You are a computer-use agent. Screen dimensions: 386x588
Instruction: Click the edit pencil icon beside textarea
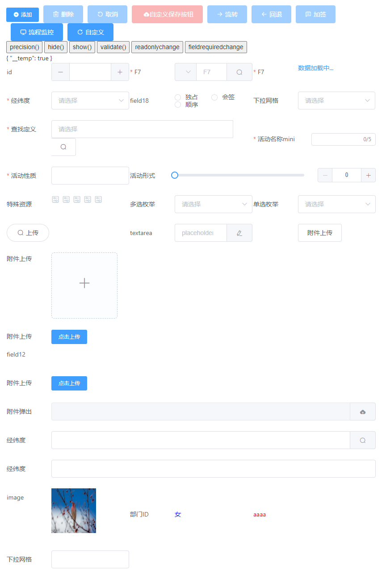(239, 233)
